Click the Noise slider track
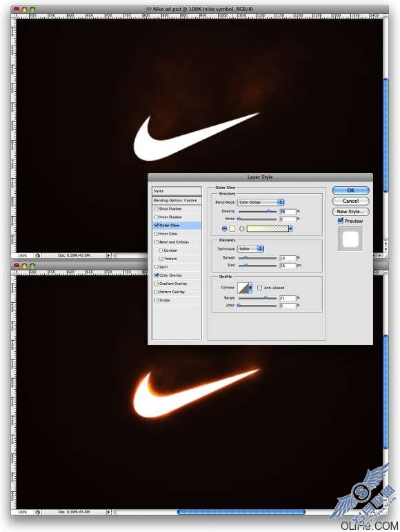Screen dimensions: 400x532 (257, 219)
